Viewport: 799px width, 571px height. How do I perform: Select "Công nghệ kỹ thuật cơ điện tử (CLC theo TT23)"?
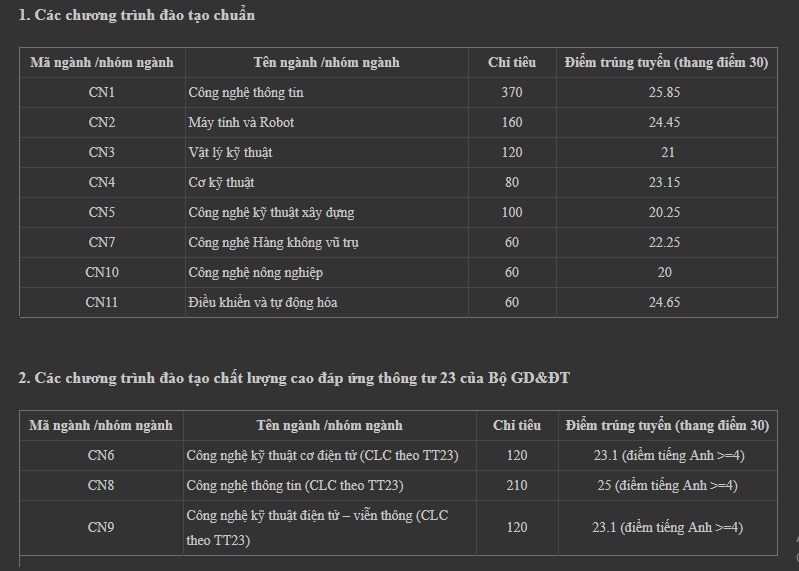point(322,456)
